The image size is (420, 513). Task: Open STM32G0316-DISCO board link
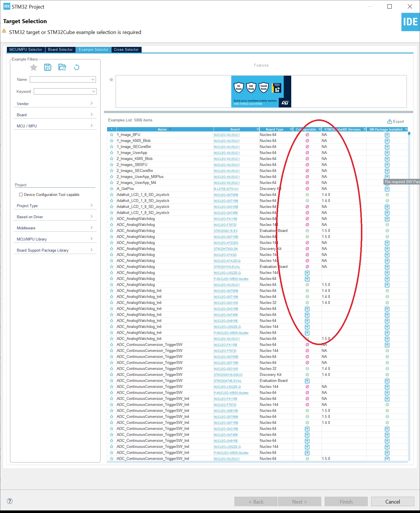coord(228,375)
